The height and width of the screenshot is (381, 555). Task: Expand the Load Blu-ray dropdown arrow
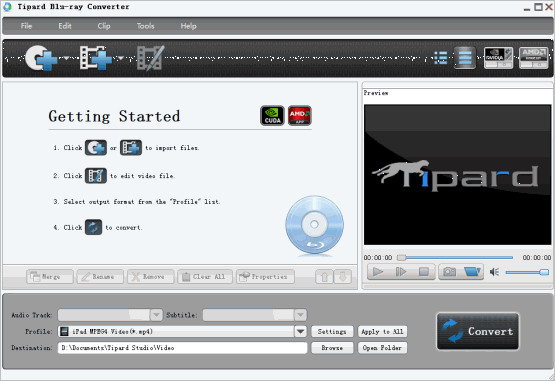(x=66, y=58)
